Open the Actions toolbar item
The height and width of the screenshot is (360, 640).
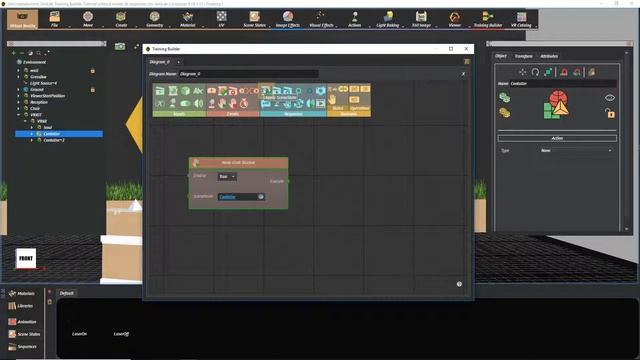(354, 19)
